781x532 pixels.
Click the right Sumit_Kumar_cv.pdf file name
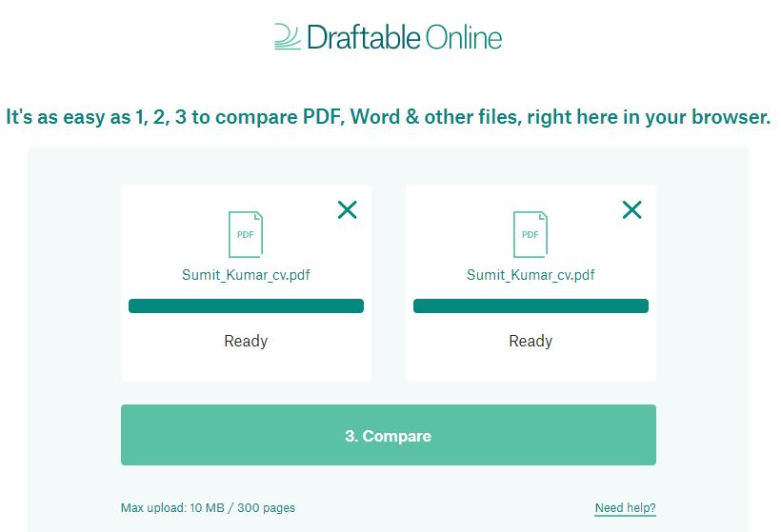pyautogui.click(x=531, y=275)
